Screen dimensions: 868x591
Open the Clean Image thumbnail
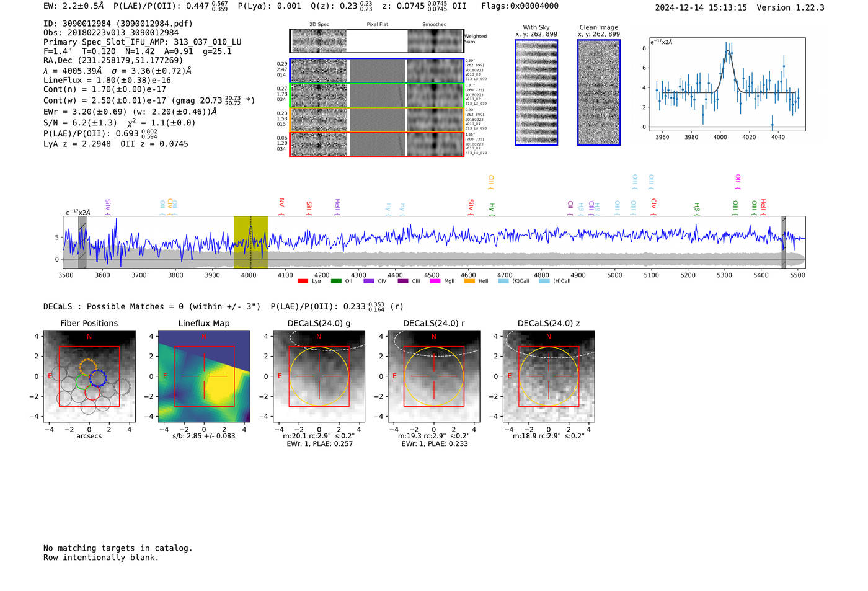tap(599, 92)
